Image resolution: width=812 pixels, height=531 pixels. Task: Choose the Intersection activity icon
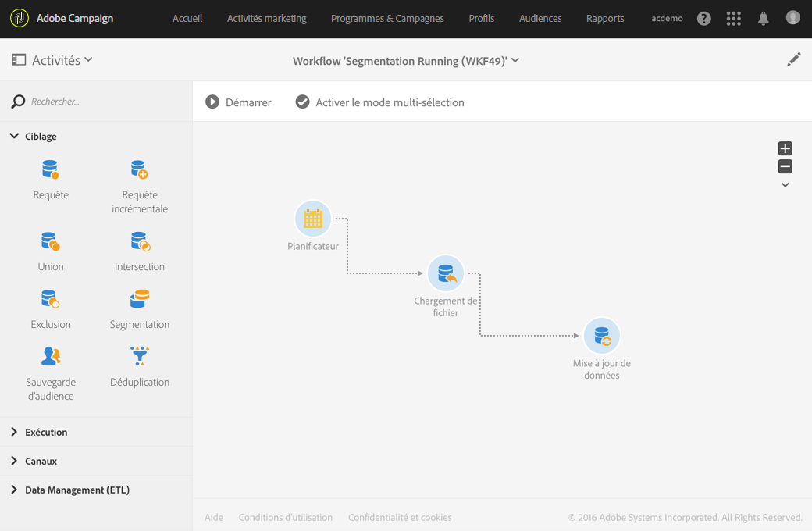click(x=140, y=241)
